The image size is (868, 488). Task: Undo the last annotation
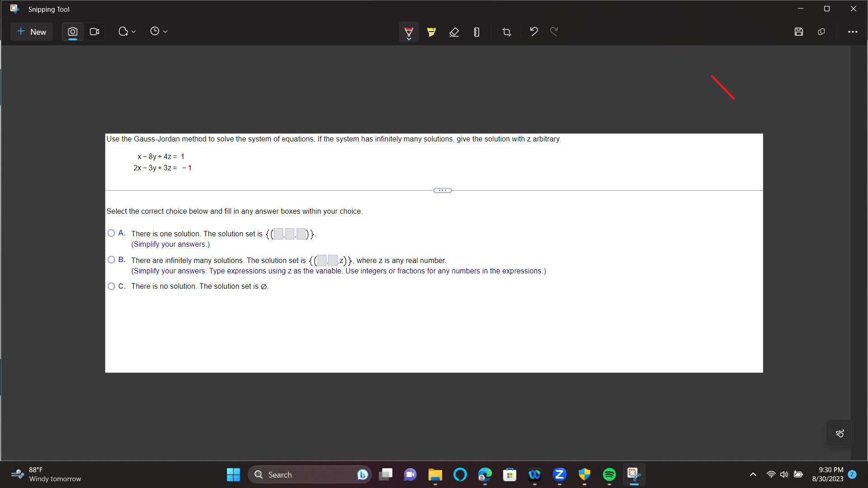click(533, 31)
